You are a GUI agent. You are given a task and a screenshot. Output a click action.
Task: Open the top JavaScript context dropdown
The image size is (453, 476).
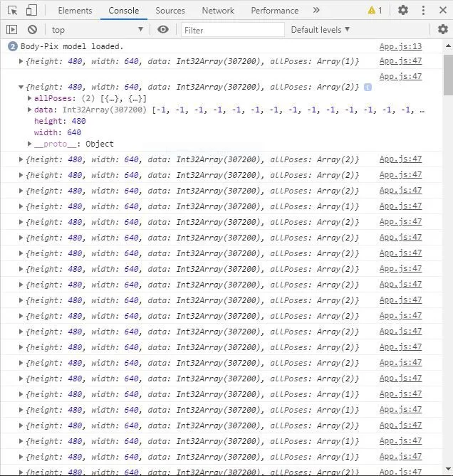(x=97, y=30)
